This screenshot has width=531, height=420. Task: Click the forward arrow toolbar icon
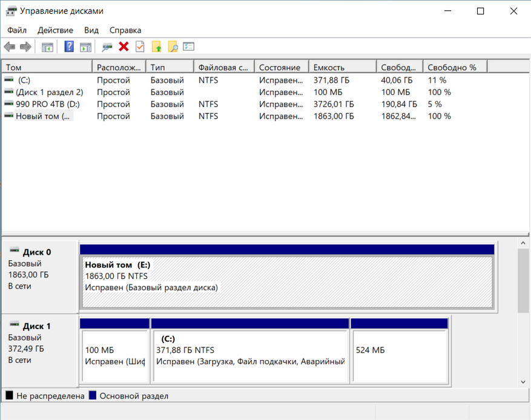click(x=25, y=47)
